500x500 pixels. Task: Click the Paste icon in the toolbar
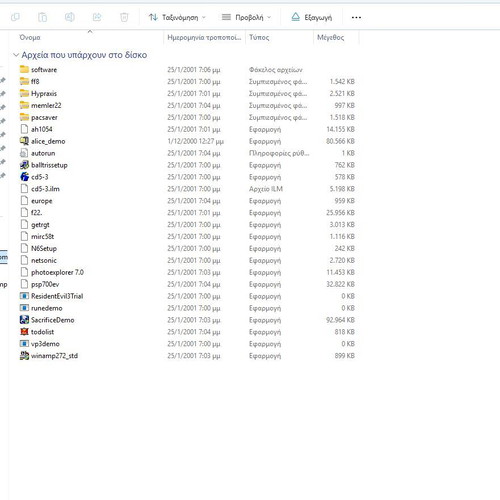(42, 17)
